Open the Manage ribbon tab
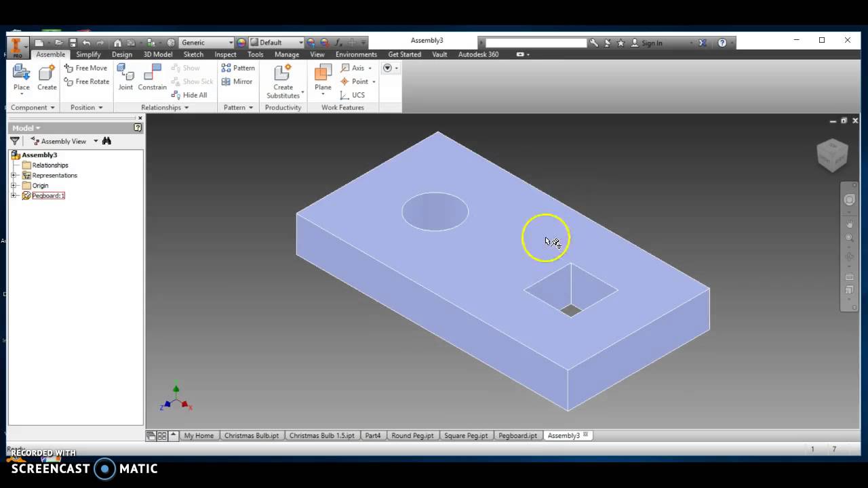 287,54
